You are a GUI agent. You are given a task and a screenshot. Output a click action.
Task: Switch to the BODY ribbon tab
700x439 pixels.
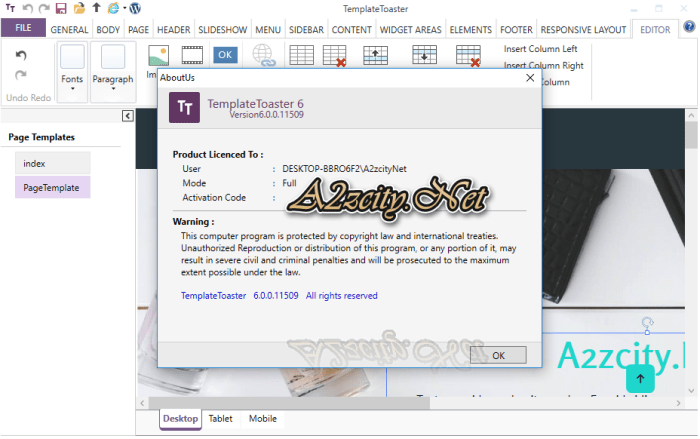click(108, 29)
